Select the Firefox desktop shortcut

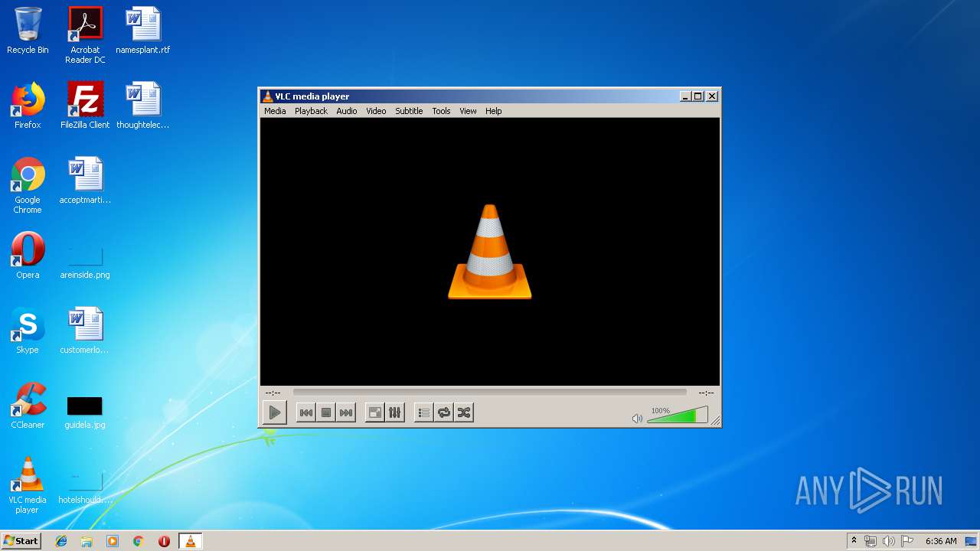tap(28, 106)
